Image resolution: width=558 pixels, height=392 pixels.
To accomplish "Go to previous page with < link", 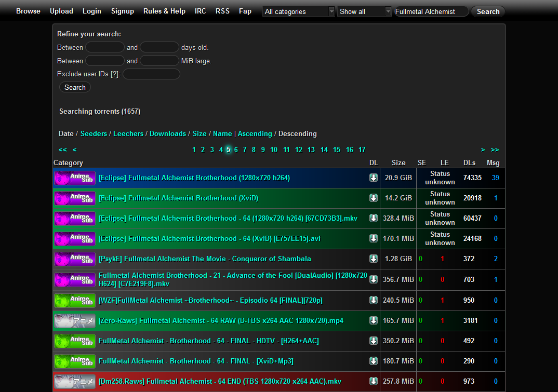I will (x=75, y=150).
